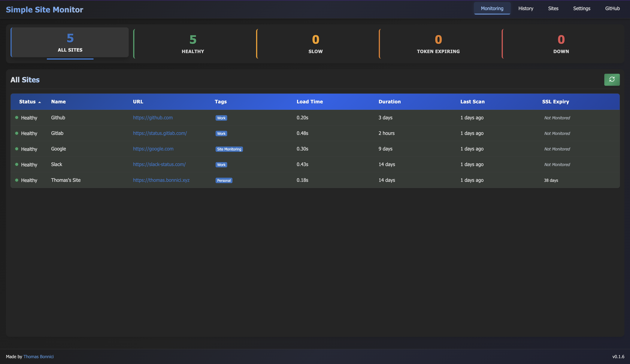Open the https://slack-status.com/ link

click(x=159, y=164)
